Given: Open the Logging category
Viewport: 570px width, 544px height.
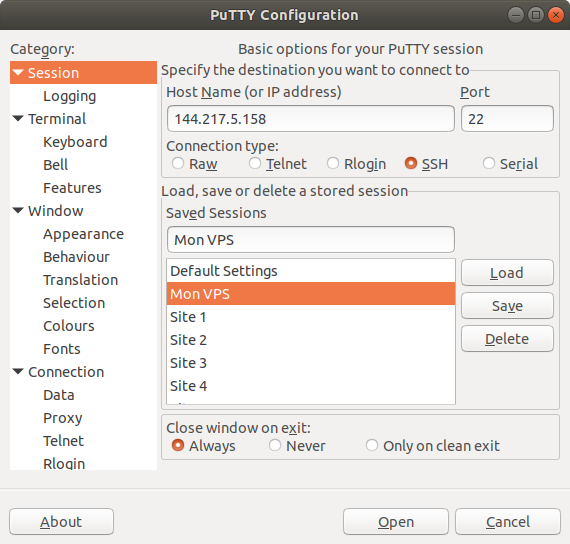Looking at the screenshot, I should (x=69, y=96).
